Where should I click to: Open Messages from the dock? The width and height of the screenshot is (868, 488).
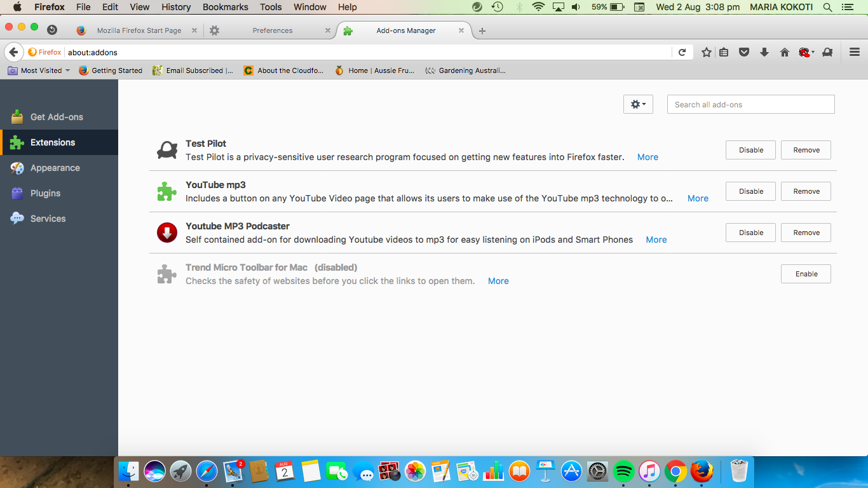click(363, 471)
